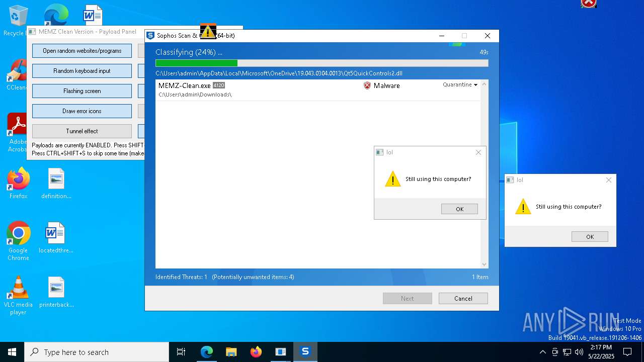This screenshot has width=644, height=362.
Task: Click the floating yellow warning icon
Action: [208, 31]
